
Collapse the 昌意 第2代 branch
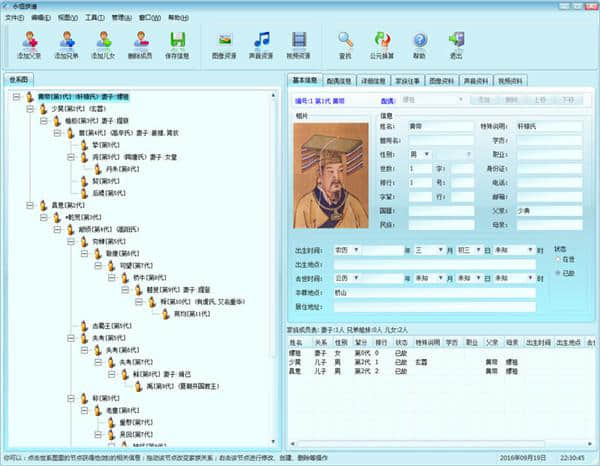click(x=30, y=205)
